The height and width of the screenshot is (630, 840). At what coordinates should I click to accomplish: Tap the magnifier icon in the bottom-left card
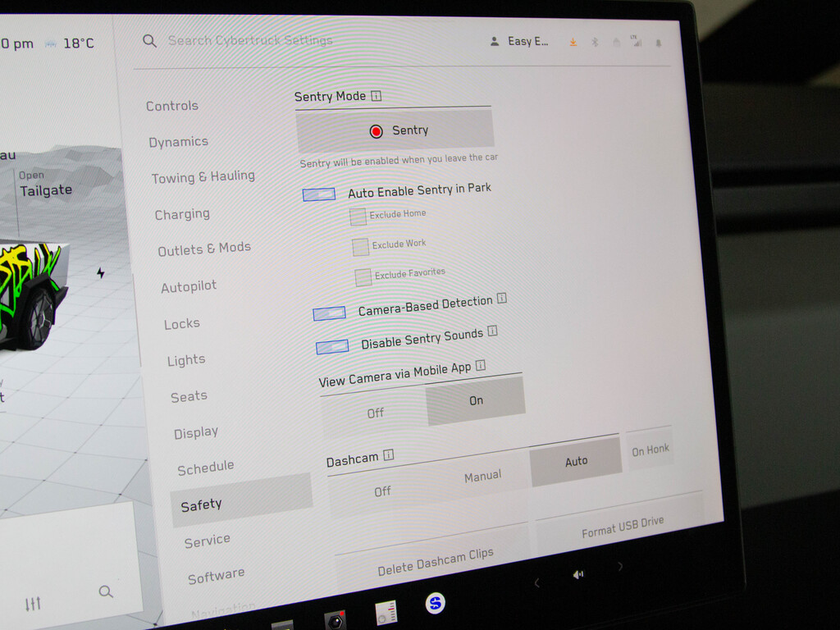106,591
